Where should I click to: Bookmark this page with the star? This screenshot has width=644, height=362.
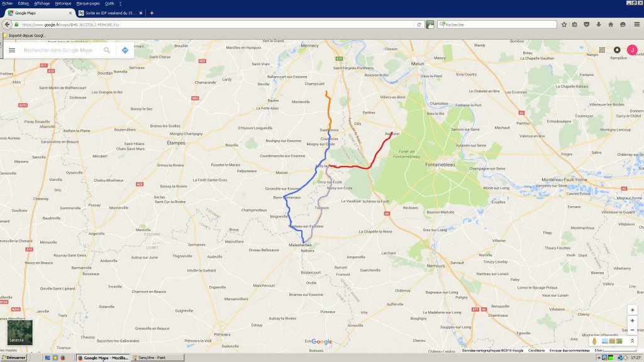(x=564, y=25)
